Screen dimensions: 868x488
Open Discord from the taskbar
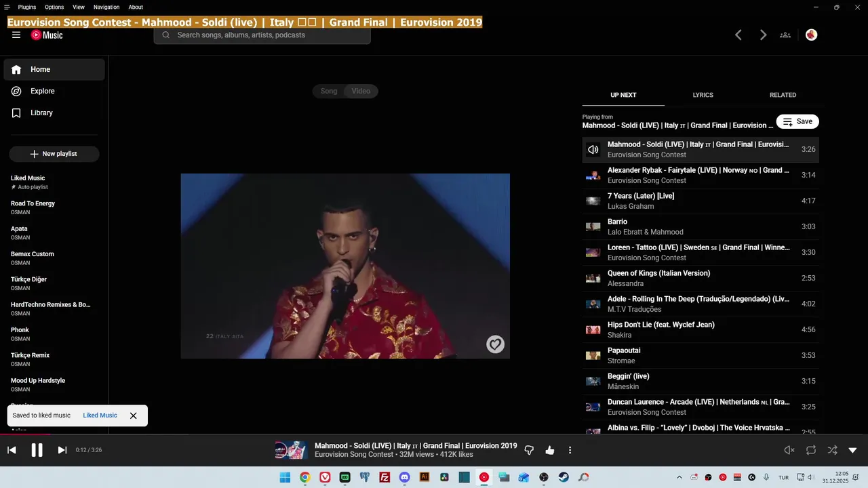404,477
